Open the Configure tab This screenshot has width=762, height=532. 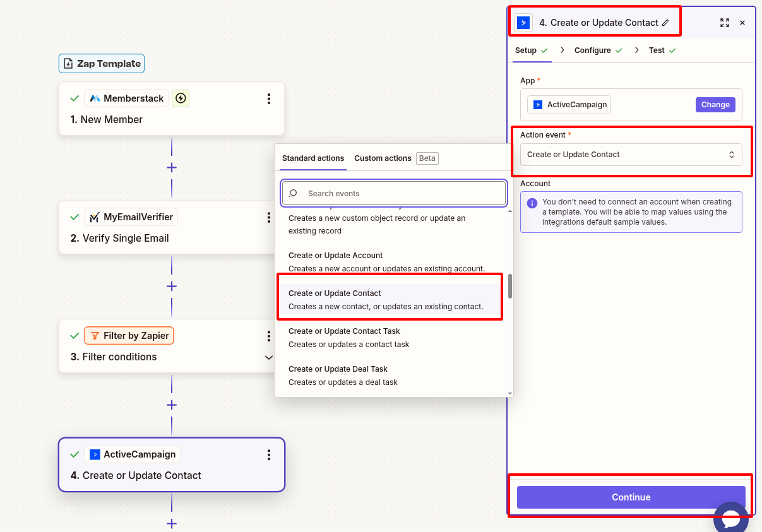593,50
